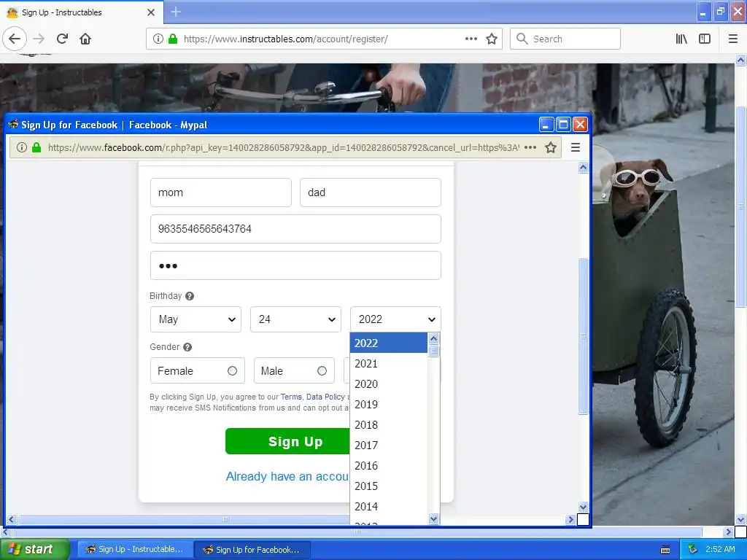
Task: Bookmark the Instructables page with the star
Action: click(492, 39)
